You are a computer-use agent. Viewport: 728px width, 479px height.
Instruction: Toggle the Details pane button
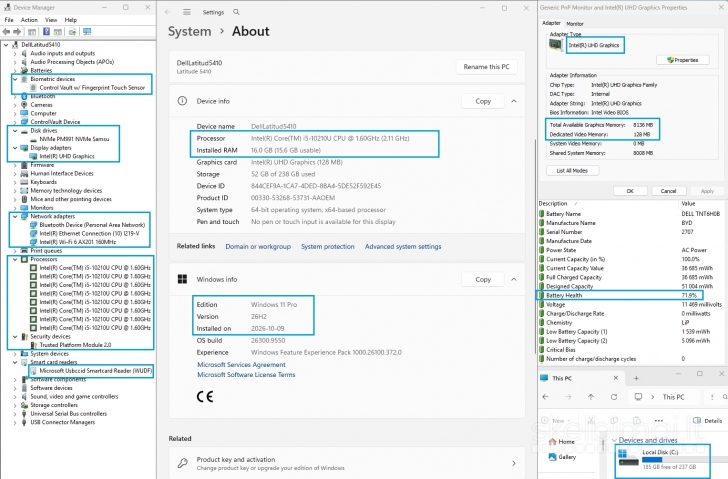pyautogui.click(x=708, y=421)
